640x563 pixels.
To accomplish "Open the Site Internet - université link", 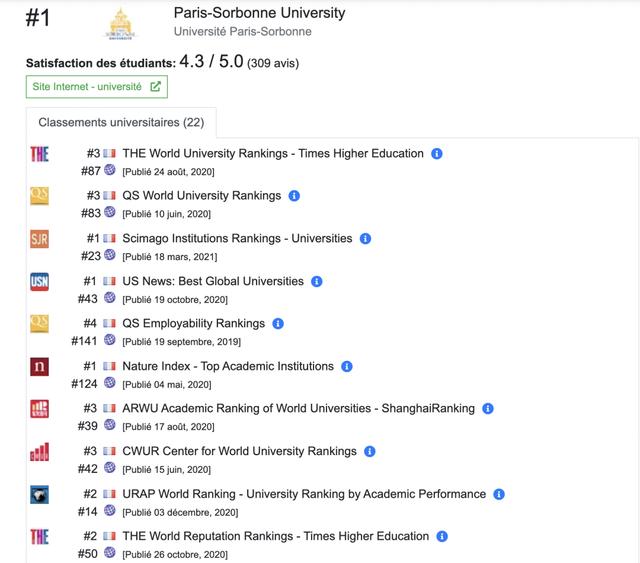I will 97,87.
